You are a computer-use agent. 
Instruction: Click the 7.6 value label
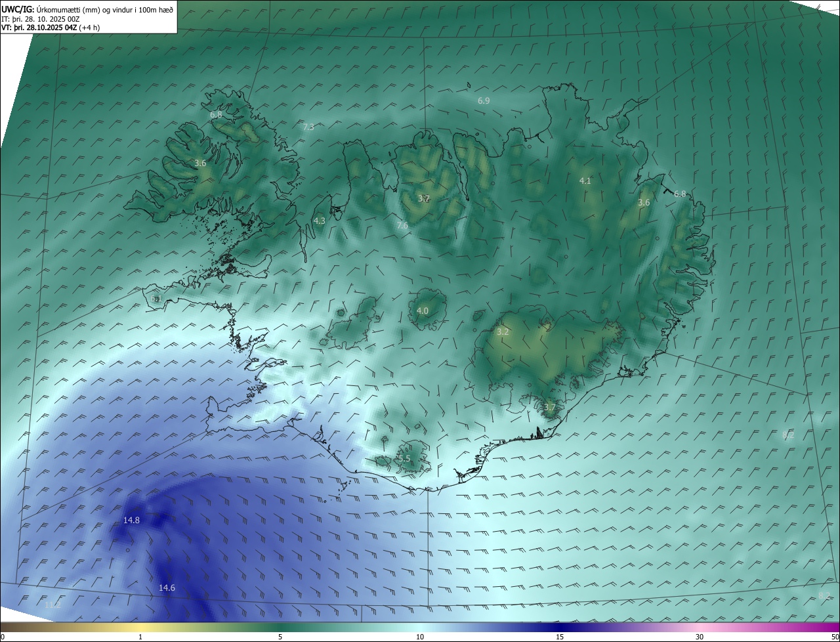(402, 226)
